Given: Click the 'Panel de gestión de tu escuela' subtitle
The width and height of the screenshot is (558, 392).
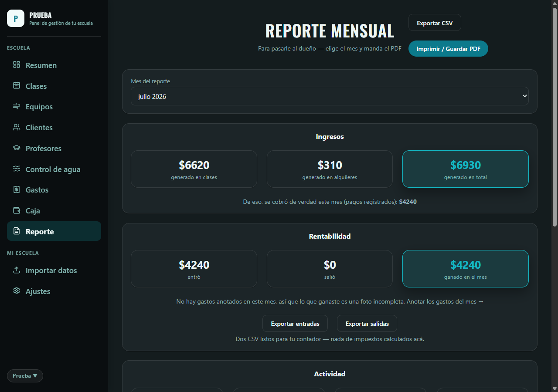Looking at the screenshot, I should click(61, 23).
